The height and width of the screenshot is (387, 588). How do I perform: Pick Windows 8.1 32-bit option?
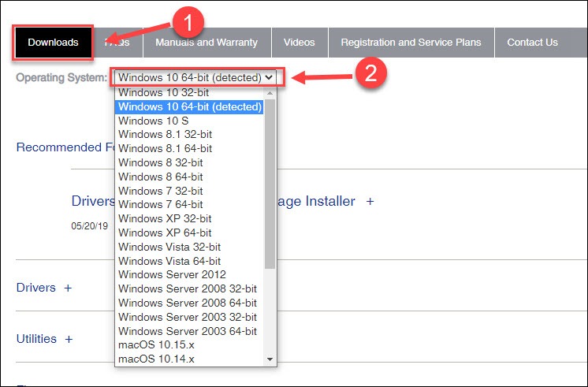pyautogui.click(x=189, y=134)
